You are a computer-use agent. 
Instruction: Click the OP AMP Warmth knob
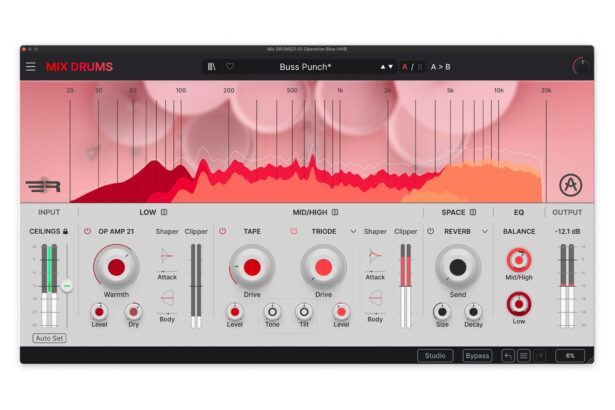(x=116, y=267)
